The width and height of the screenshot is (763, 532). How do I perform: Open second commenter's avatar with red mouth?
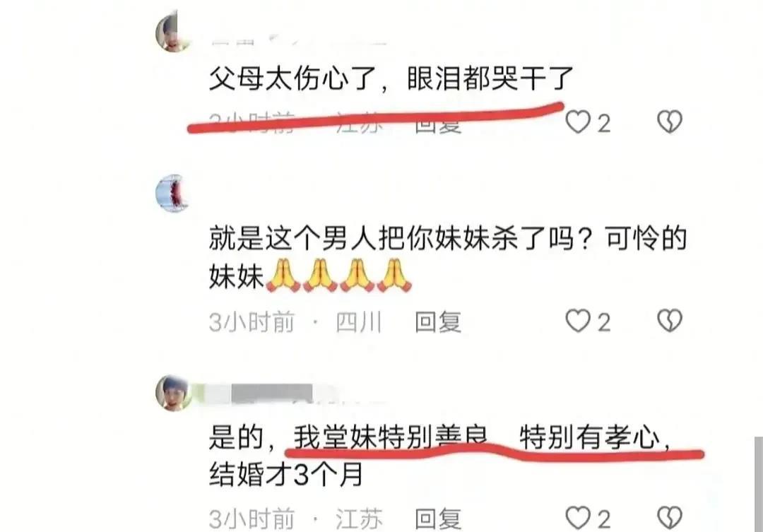171,194
